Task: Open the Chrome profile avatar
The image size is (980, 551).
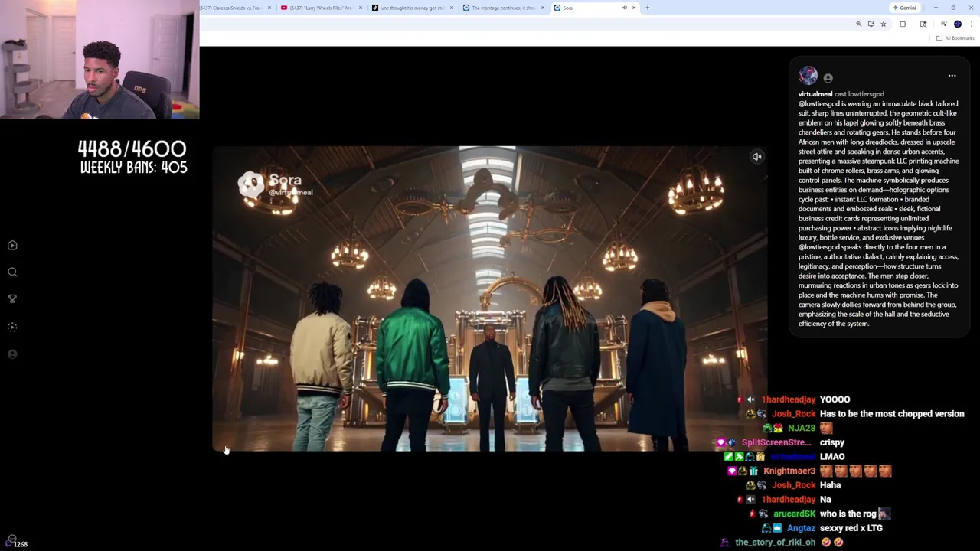Action: [958, 24]
